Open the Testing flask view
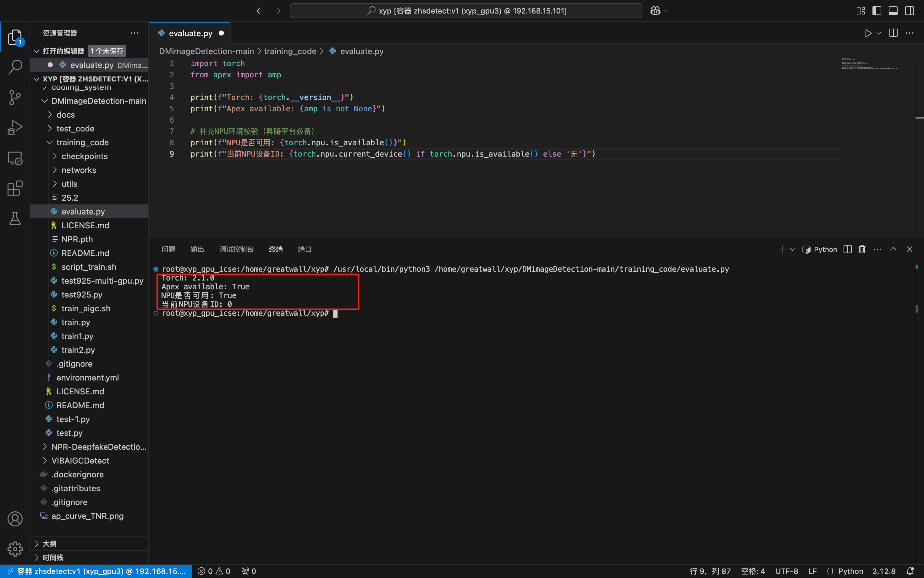924x578 pixels. 15,218
